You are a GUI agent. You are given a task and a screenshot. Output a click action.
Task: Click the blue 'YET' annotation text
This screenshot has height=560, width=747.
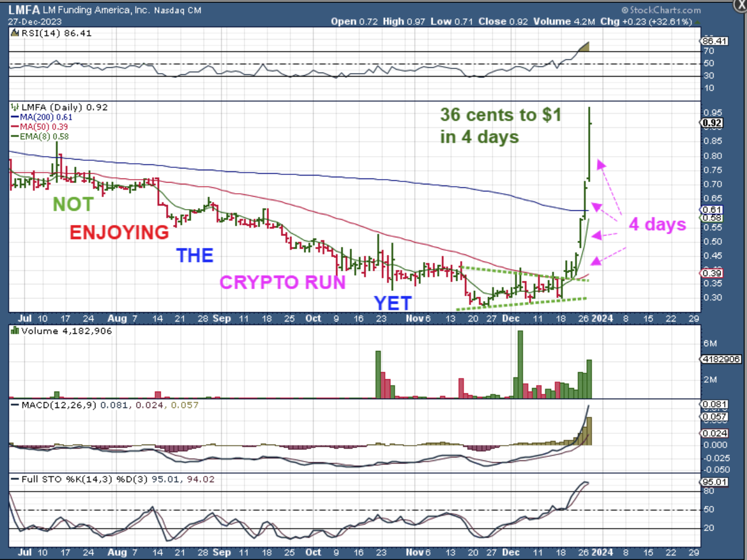(x=394, y=303)
